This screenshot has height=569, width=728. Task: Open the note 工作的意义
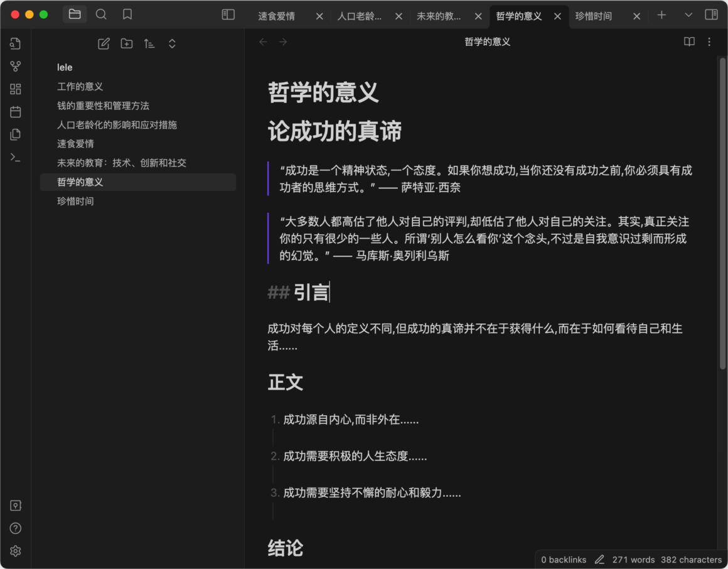[x=138, y=87]
